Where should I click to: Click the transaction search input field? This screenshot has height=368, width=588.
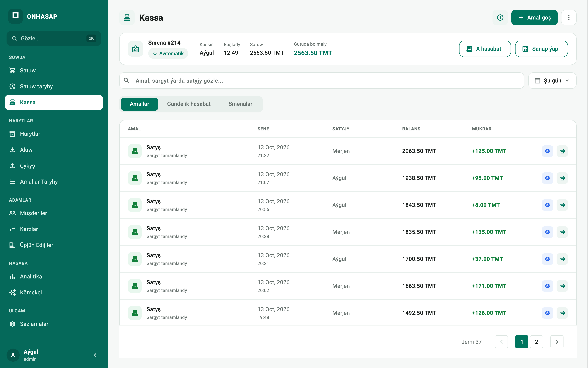point(321,81)
